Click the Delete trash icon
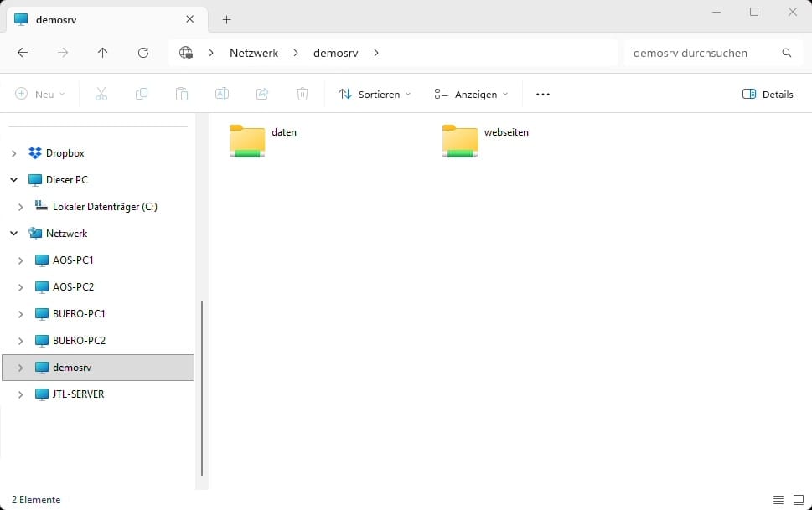The width and height of the screenshot is (812, 510). [303, 94]
